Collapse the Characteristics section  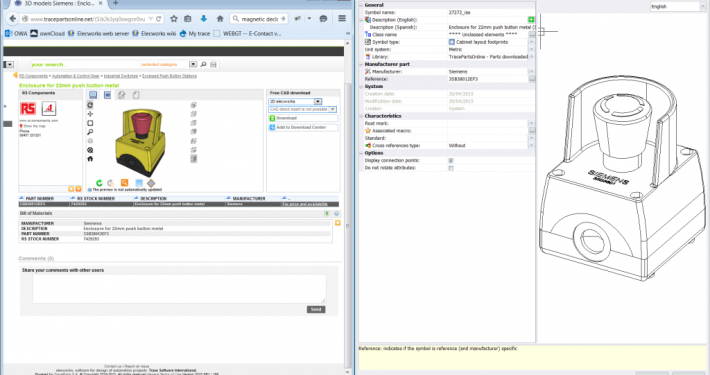pos(361,116)
